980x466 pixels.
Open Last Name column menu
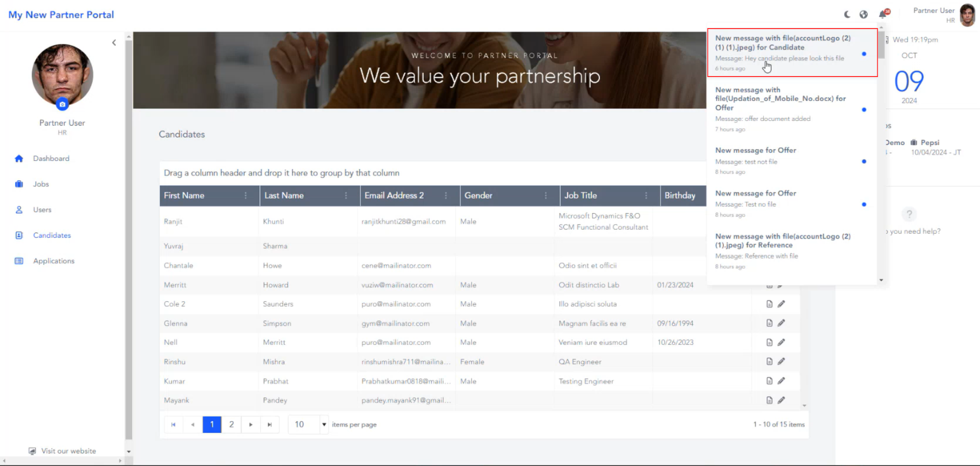click(346, 195)
